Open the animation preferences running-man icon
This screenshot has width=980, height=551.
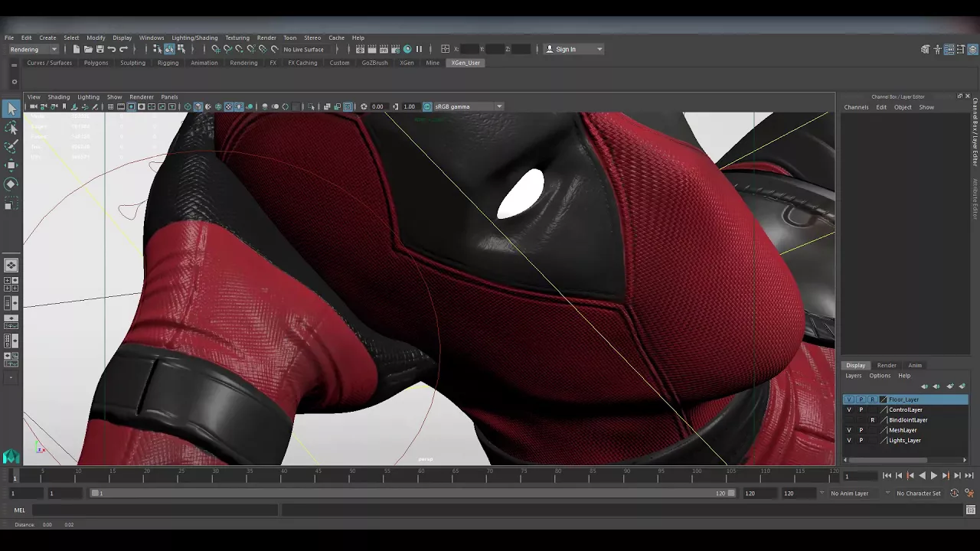pos(969,493)
